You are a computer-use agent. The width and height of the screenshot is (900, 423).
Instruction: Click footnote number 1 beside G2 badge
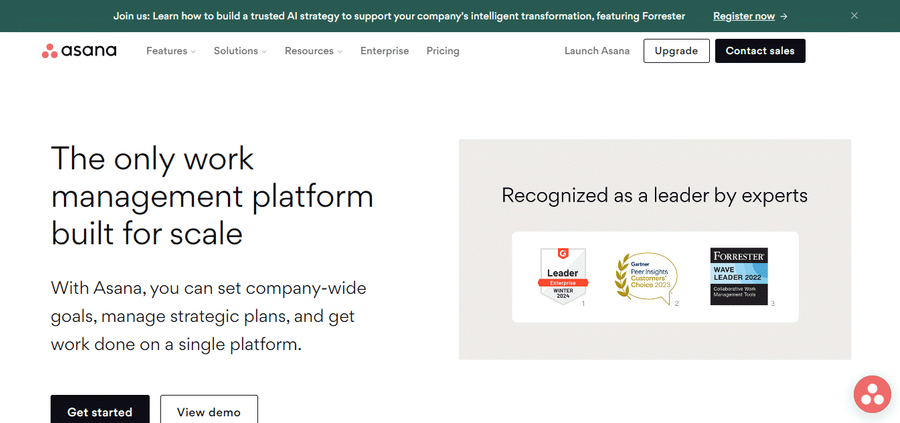583,303
